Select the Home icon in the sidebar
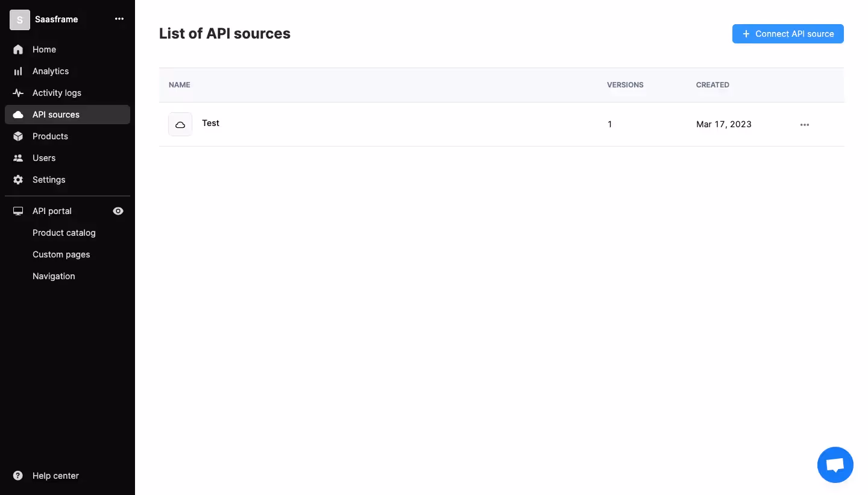868x495 pixels. click(x=18, y=49)
